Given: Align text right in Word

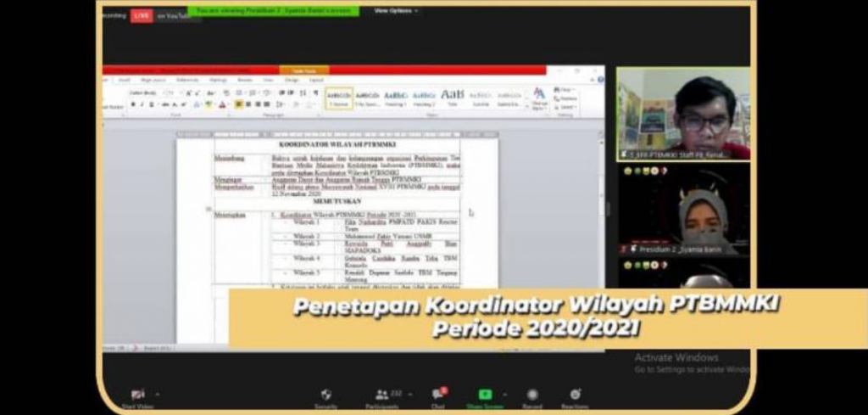Looking at the screenshot, I should pos(258,104).
